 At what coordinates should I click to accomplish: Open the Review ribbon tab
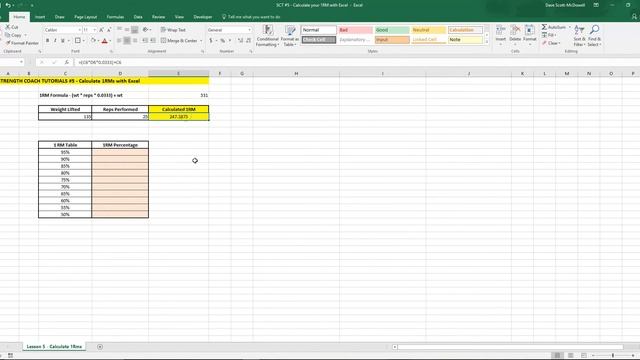(x=158, y=17)
